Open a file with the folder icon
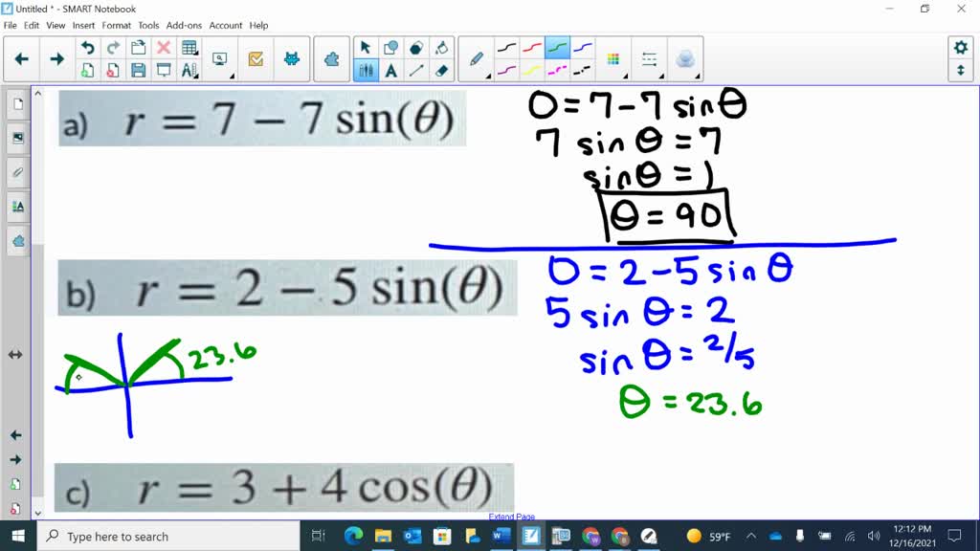Viewport: 980px width, 551px height. tap(138, 48)
